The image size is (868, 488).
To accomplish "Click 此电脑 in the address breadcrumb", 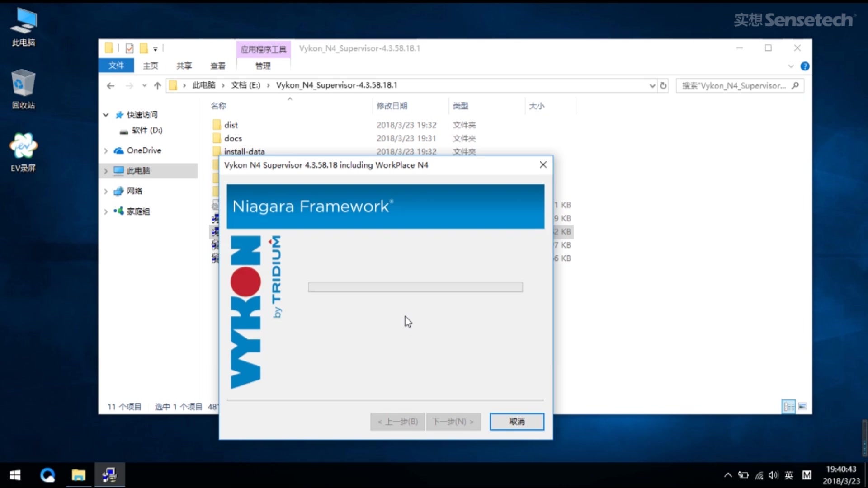I will (204, 85).
